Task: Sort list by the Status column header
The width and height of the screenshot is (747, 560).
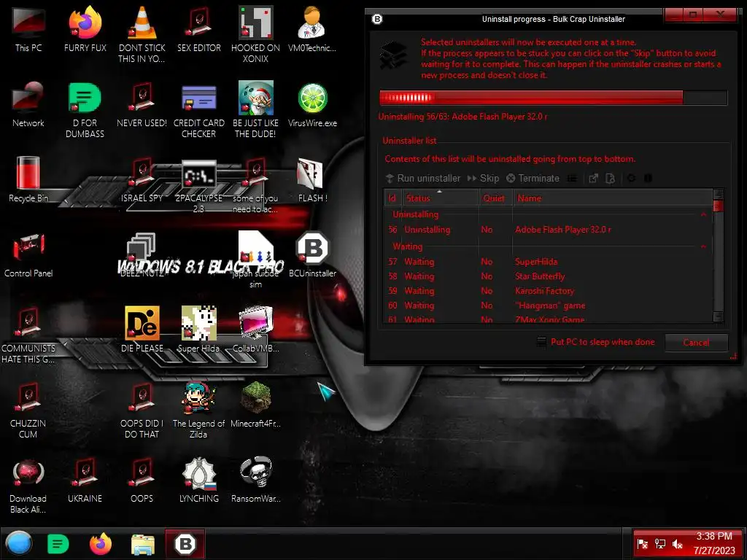Action: (441, 198)
